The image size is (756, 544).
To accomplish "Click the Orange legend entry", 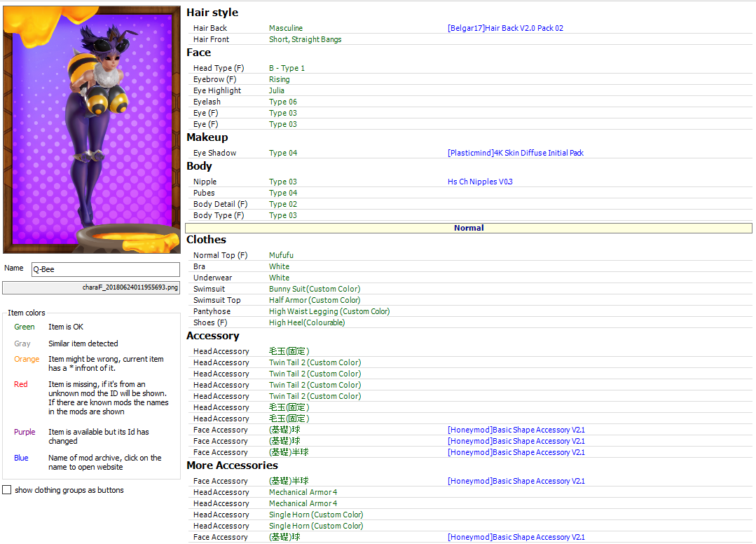I will pos(27,360).
